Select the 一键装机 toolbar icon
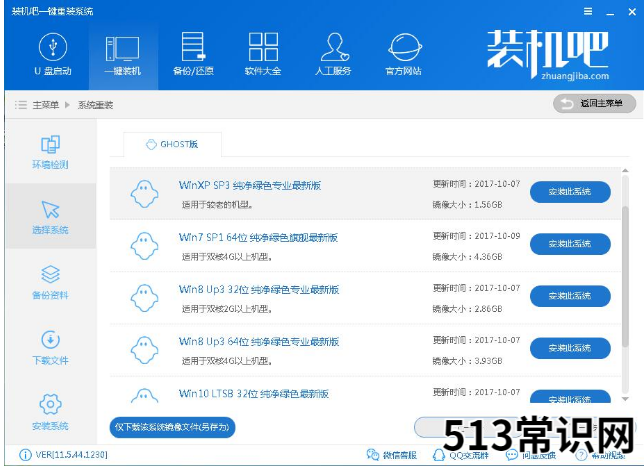 click(x=123, y=54)
